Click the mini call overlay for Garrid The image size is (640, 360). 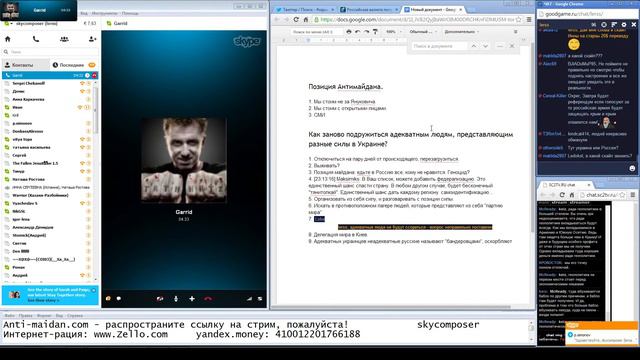pos(38,10)
